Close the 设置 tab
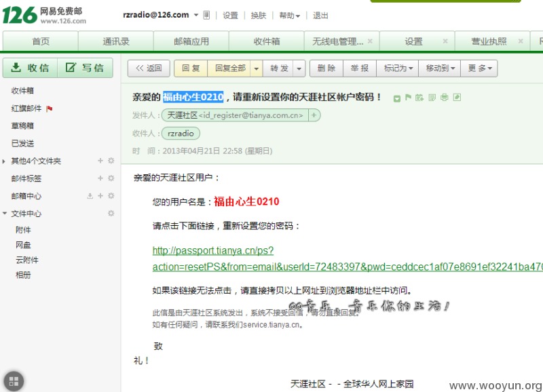Screen dimensions: 543x392 click(445, 41)
